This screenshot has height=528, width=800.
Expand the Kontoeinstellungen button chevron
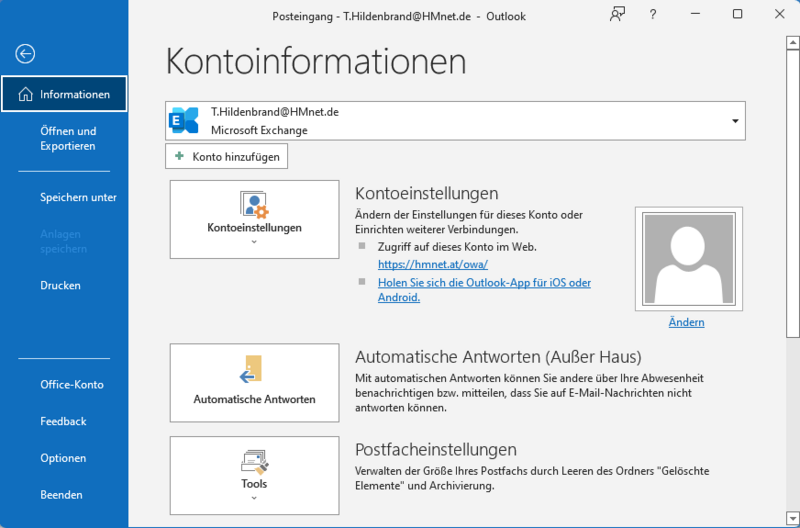point(254,242)
